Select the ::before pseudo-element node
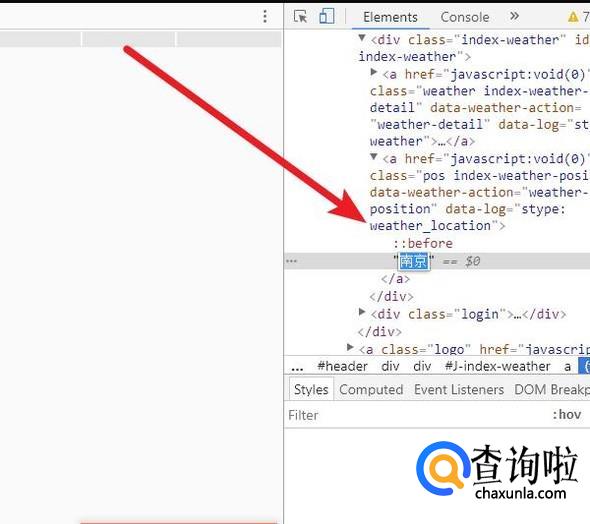This screenshot has height=524, width=590. pos(423,243)
